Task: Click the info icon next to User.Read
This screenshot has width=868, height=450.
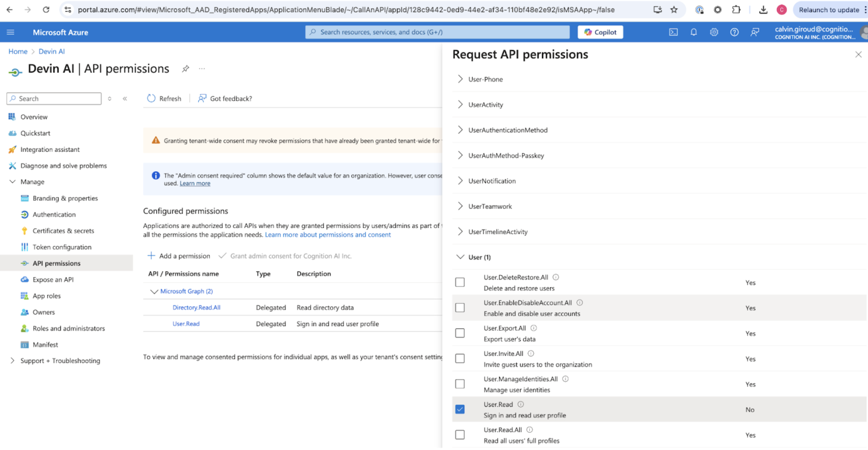Action: coord(520,404)
